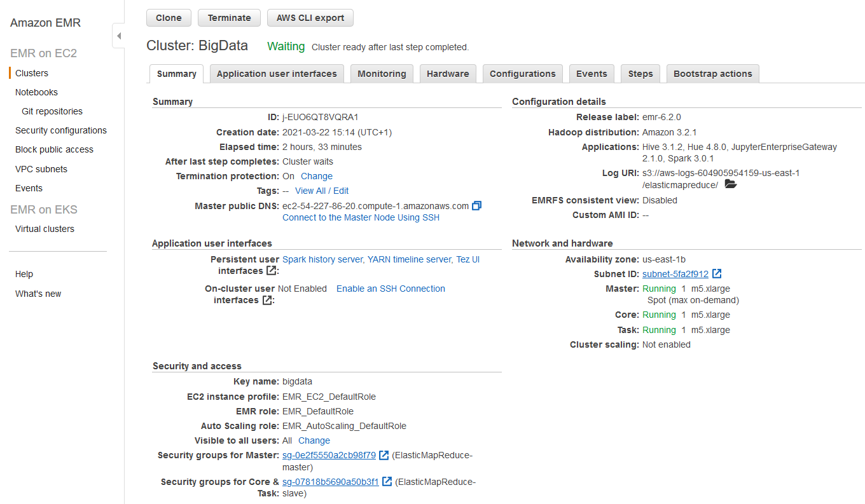Viewport: 865px width, 504px height.
Task: Collapse the left navigation sidebar
Action: [x=118, y=36]
